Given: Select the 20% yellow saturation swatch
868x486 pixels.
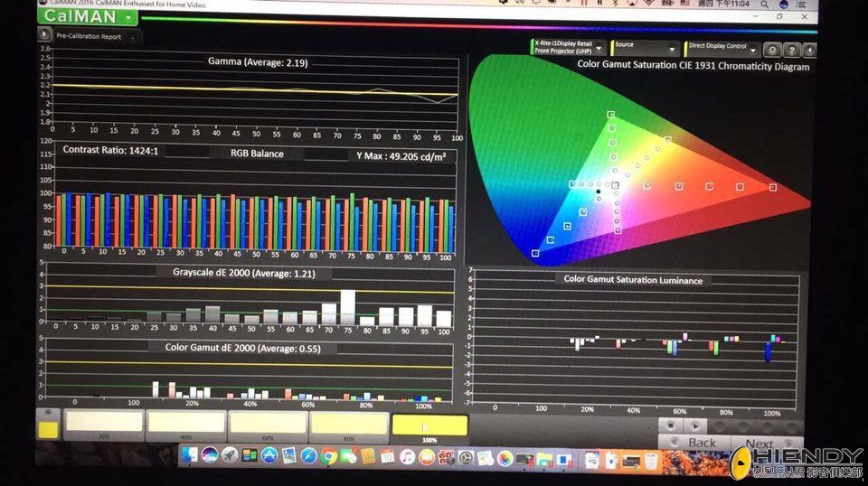Looking at the screenshot, I should coord(105,423).
